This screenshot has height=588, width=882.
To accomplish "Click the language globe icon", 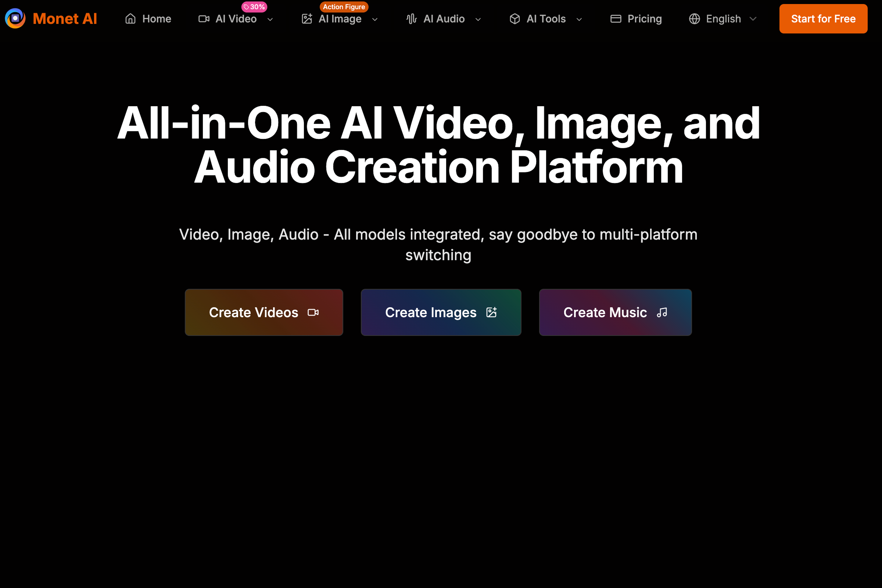I will pyautogui.click(x=694, y=19).
